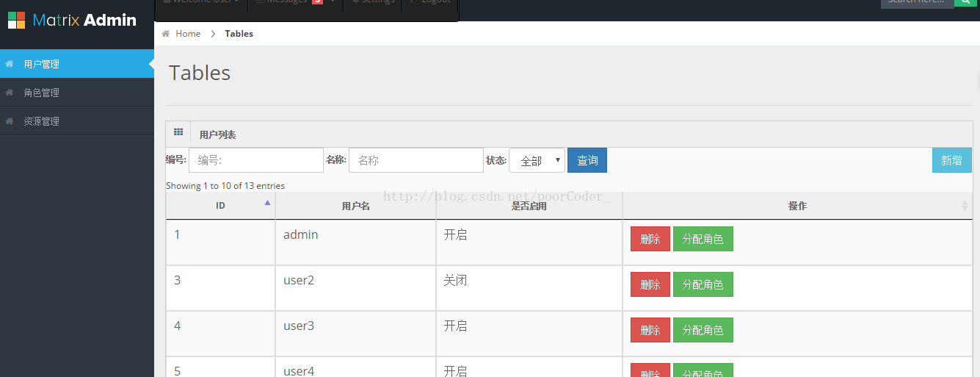Click the breadcrumb home icon

[x=166, y=34]
